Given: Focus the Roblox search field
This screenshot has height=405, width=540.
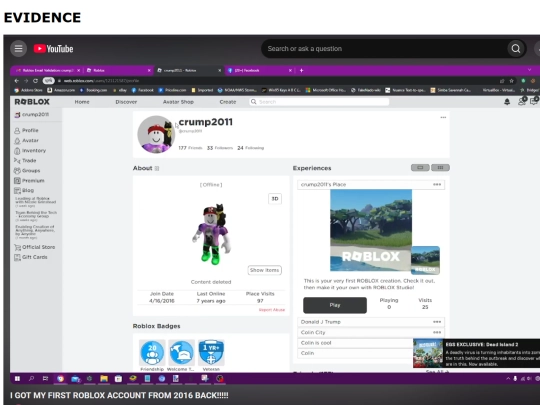Looking at the screenshot, I should [319, 102].
